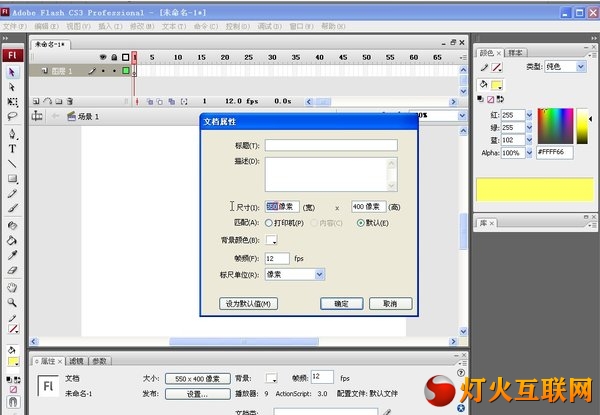Open the Alpha value dropdown arrow
The image size is (600, 415).
(529, 153)
